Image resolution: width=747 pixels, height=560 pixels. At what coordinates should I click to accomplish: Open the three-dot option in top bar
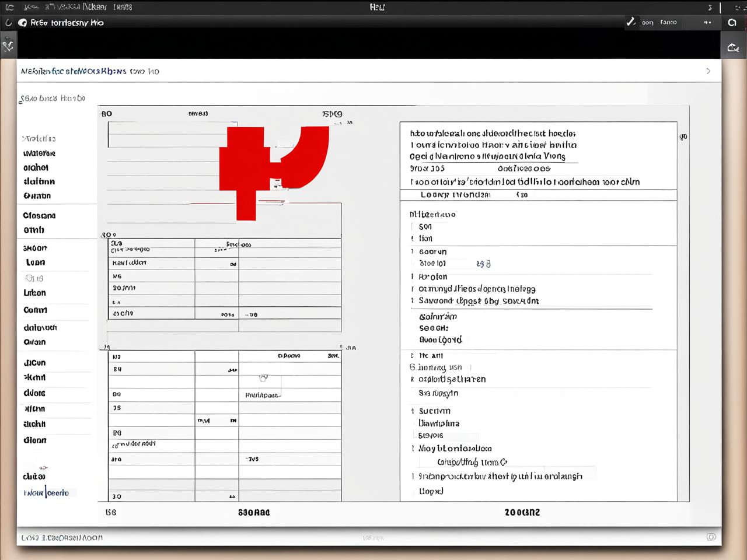(707, 23)
